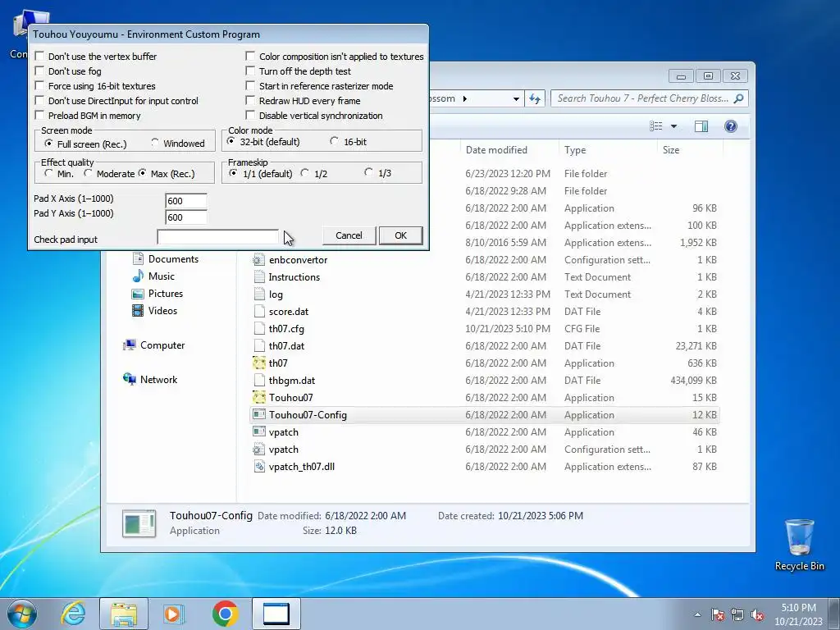Open the Recycle Bin desktop icon

click(799, 545)
